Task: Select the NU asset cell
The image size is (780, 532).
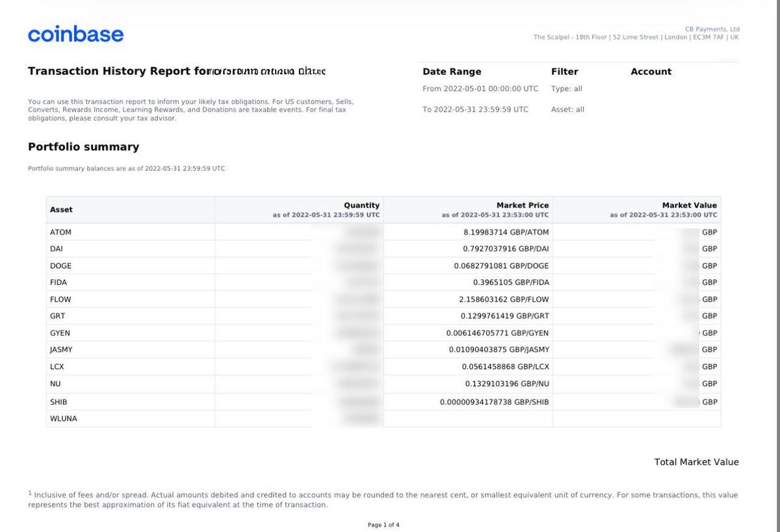Action: (130, 384)
